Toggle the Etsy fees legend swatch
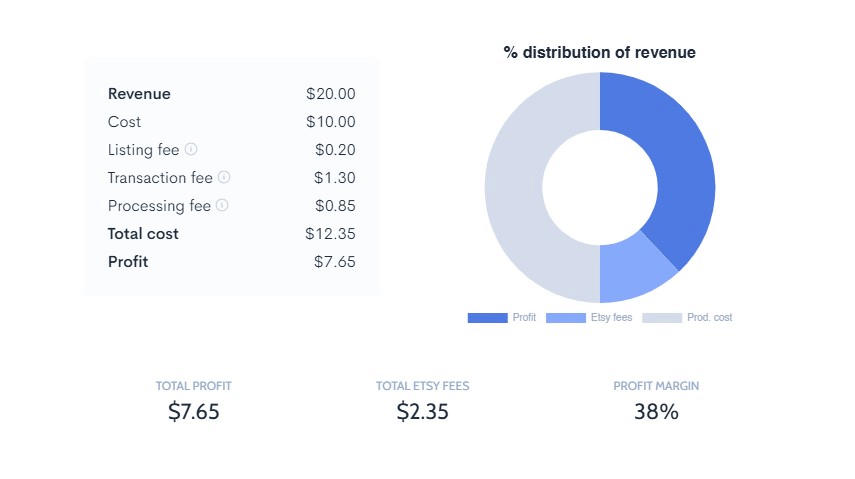This screenshot has height=479, width=855. click(x=566, y=318)
